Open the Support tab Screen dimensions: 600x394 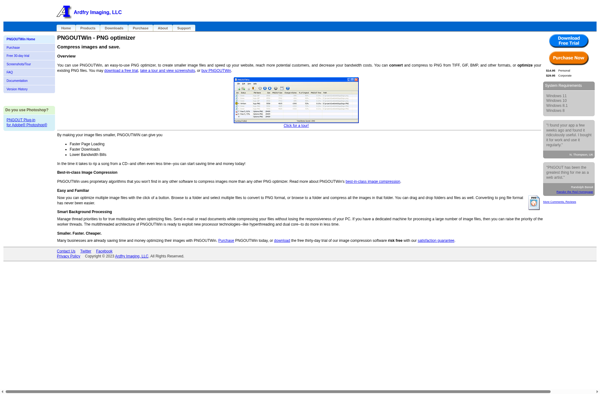[184, 28]
